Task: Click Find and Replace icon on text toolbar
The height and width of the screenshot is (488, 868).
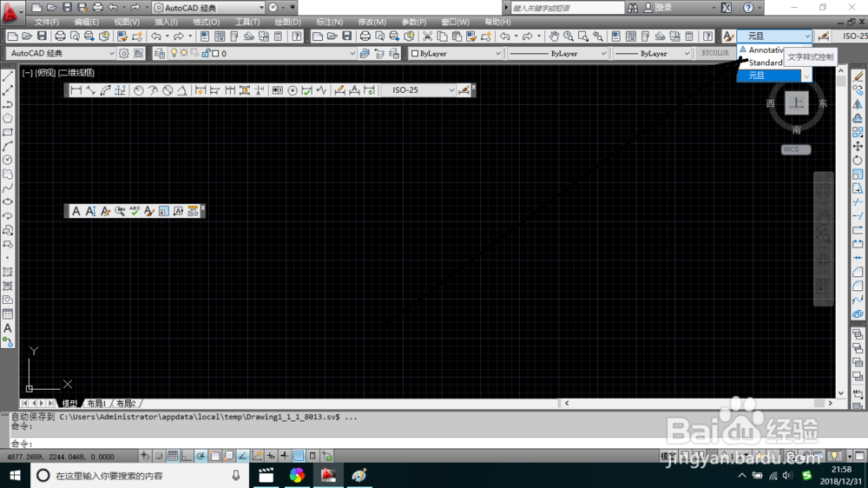Action: (120, 211)
